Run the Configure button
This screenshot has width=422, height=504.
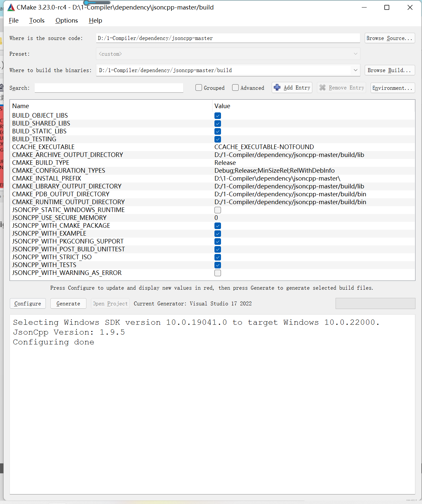28,303
